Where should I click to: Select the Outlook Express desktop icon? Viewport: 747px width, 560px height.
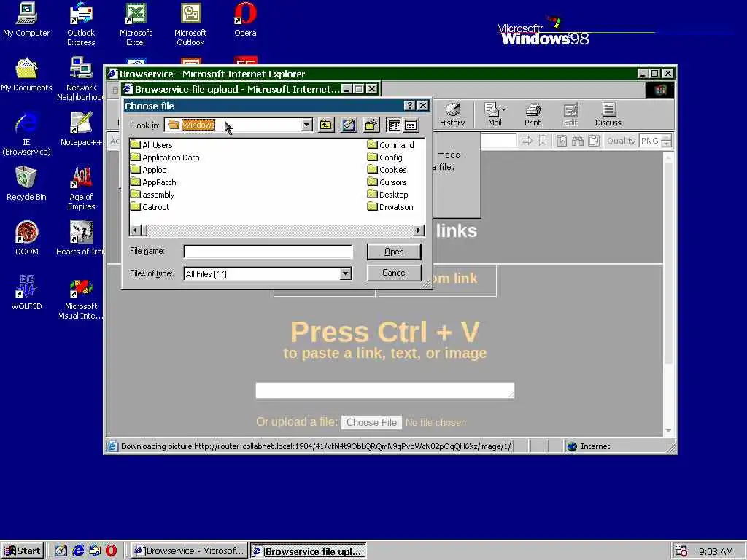tap(81, 24)
